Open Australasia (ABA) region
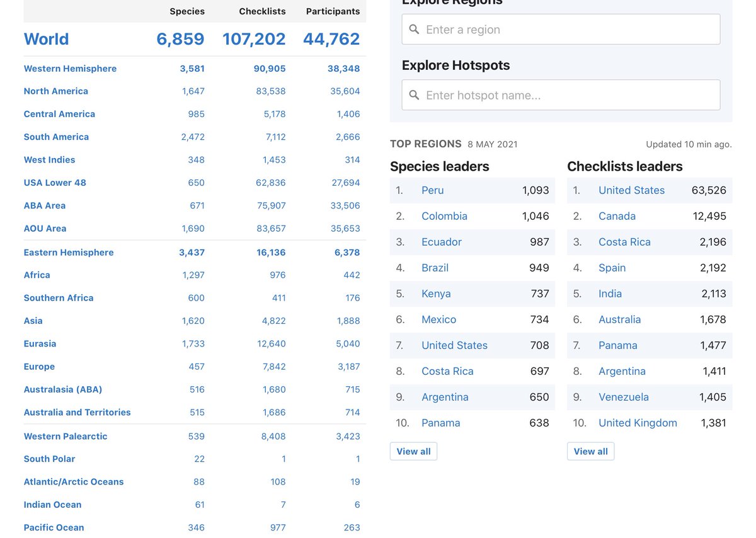Viewport: 756px width, 538px height. tap(63, 389)
